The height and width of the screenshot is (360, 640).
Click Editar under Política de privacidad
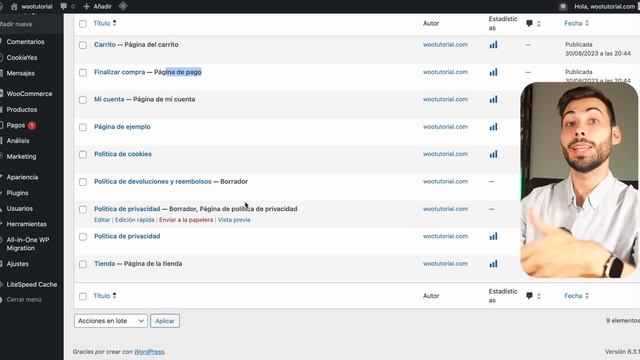(102, 220)
